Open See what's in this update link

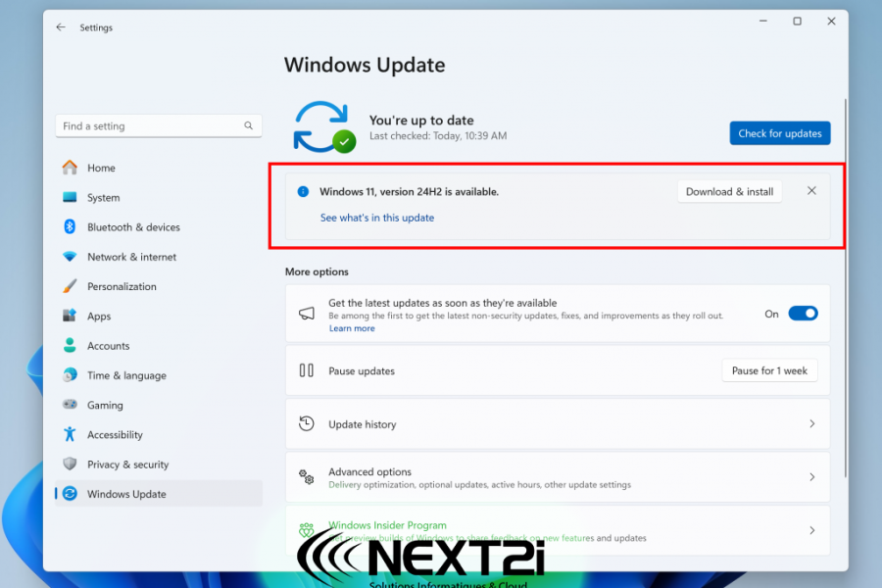377,218
